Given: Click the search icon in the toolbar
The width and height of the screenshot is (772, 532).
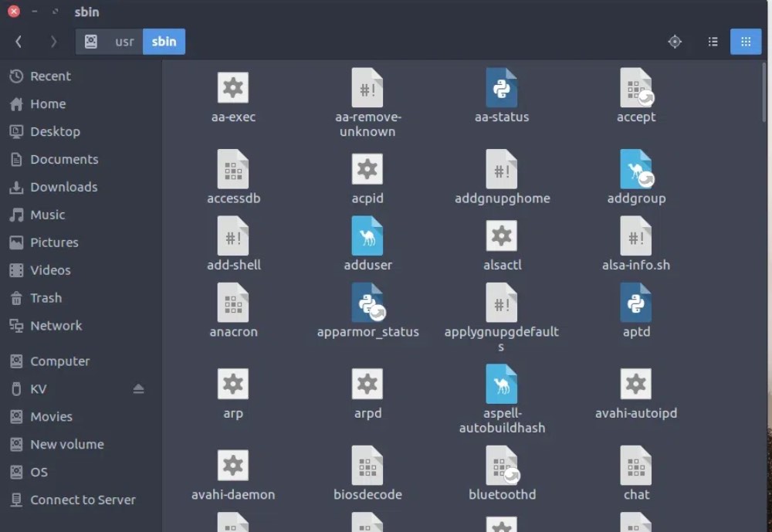Looking at the screenshot, I should [675, 42].
